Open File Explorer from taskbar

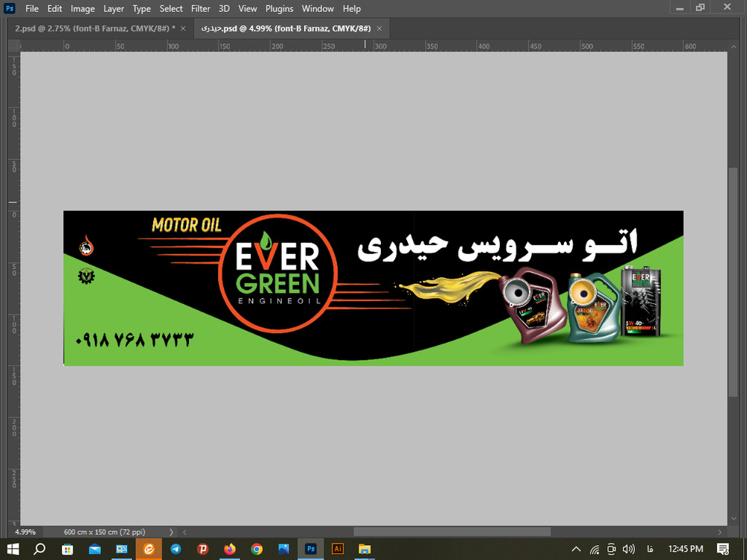click(365, 549)
